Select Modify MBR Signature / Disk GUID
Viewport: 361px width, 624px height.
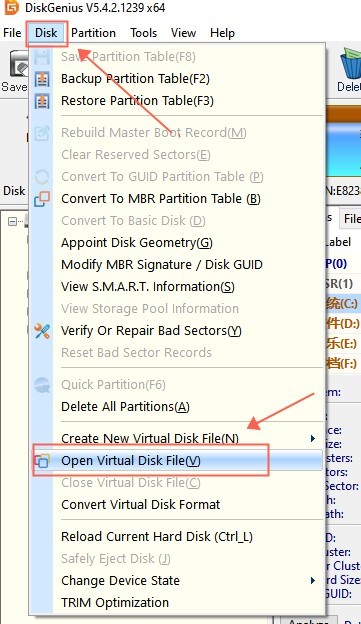162,265
